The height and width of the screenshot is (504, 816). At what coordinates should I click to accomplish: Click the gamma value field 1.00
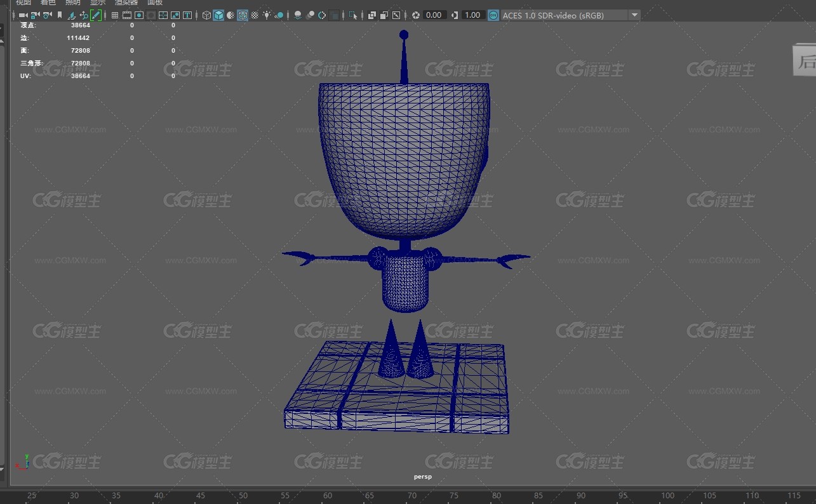click(x=473, y=15)
